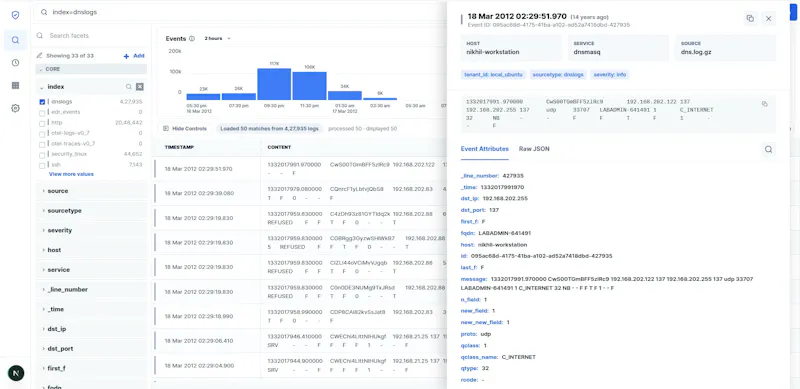This screenshot has width=800, height=389.
Task: Uncheck the dnslogs index checkbox
Action: [x=42, y=102]
